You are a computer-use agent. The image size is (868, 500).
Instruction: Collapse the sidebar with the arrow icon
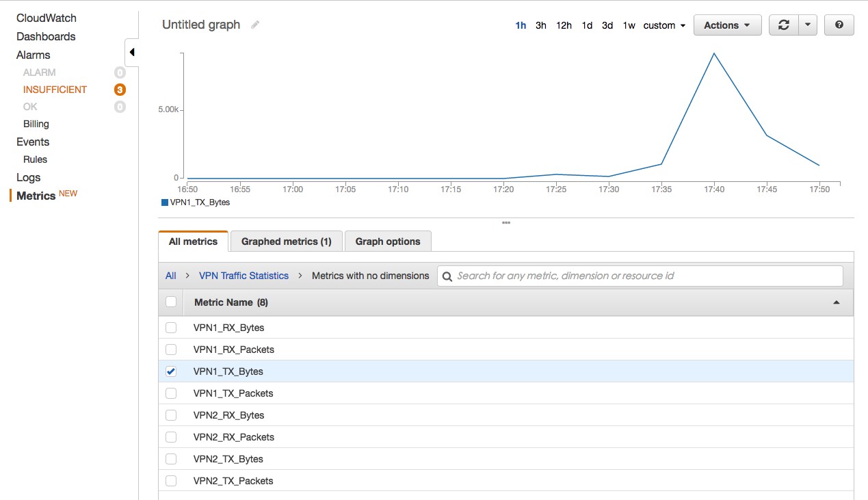coord(131,52)
